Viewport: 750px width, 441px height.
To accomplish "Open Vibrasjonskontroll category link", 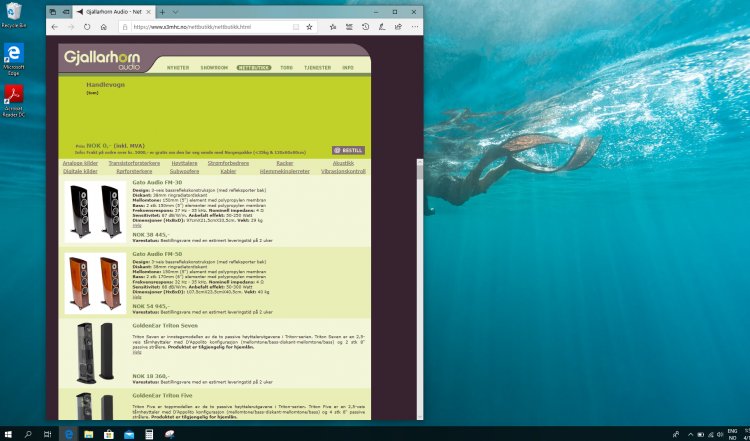I will click(343, 171).
